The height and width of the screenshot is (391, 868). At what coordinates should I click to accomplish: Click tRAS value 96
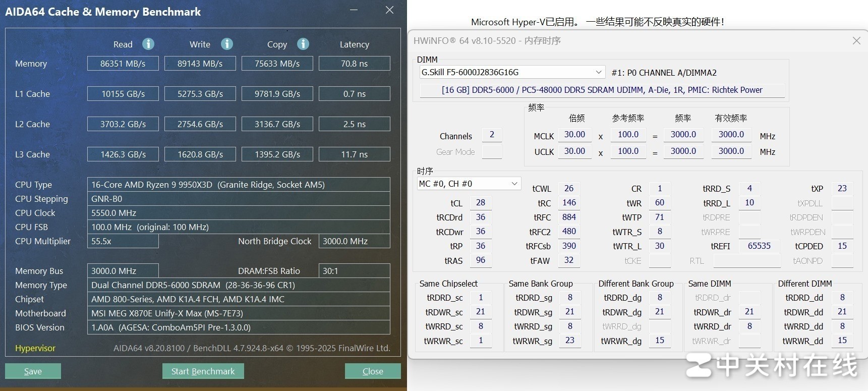coord(481,260)
